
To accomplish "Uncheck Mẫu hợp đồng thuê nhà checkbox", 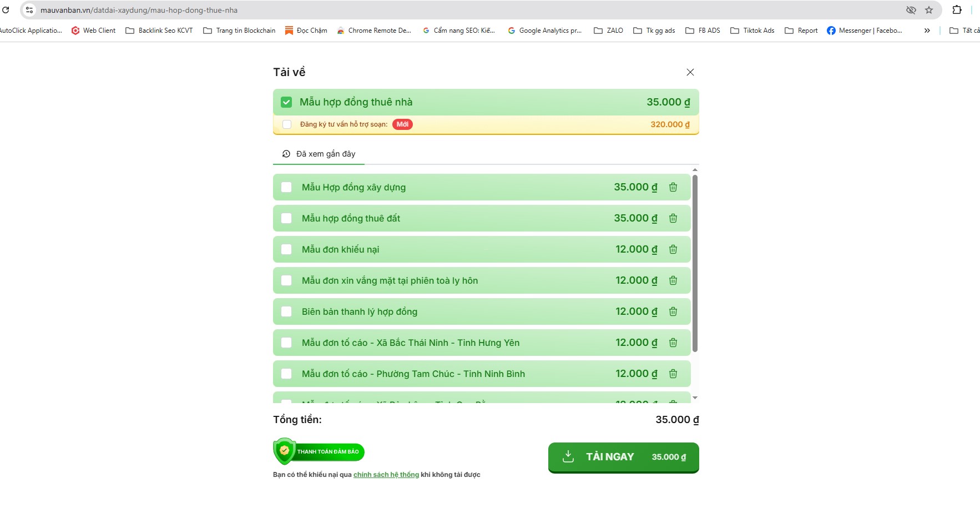I will coord(286,102).
